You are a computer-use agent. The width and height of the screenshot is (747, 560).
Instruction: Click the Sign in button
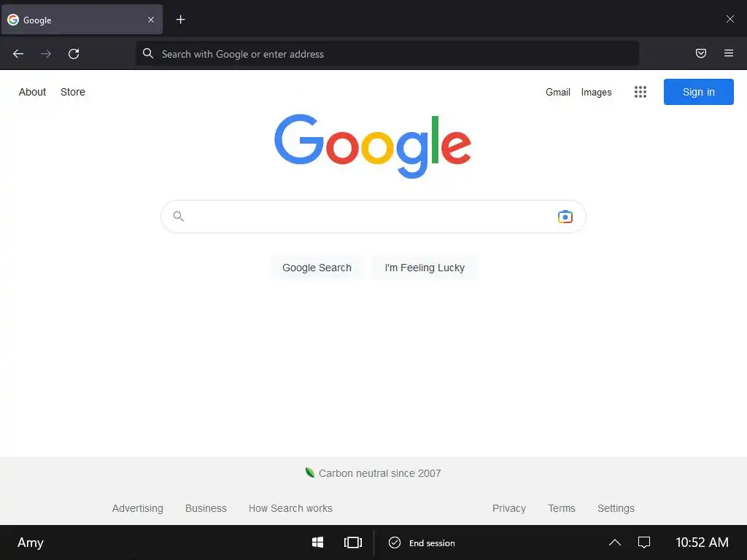pos(698,92)
